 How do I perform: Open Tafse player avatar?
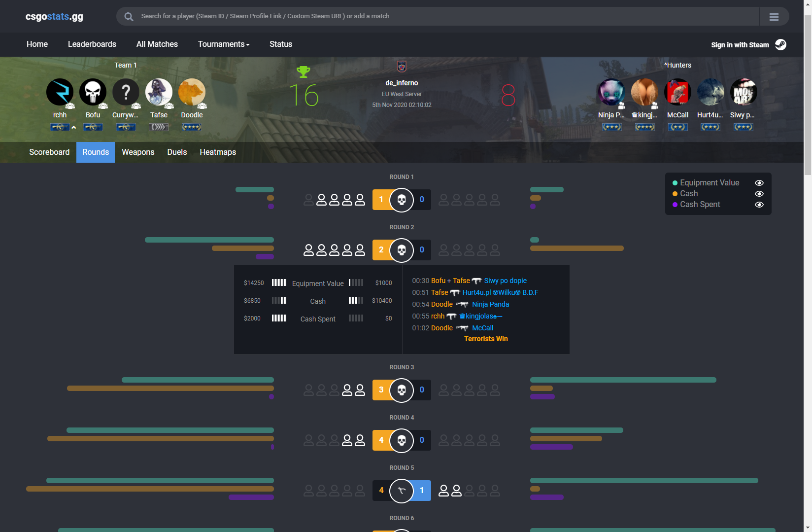pos(159,92)
